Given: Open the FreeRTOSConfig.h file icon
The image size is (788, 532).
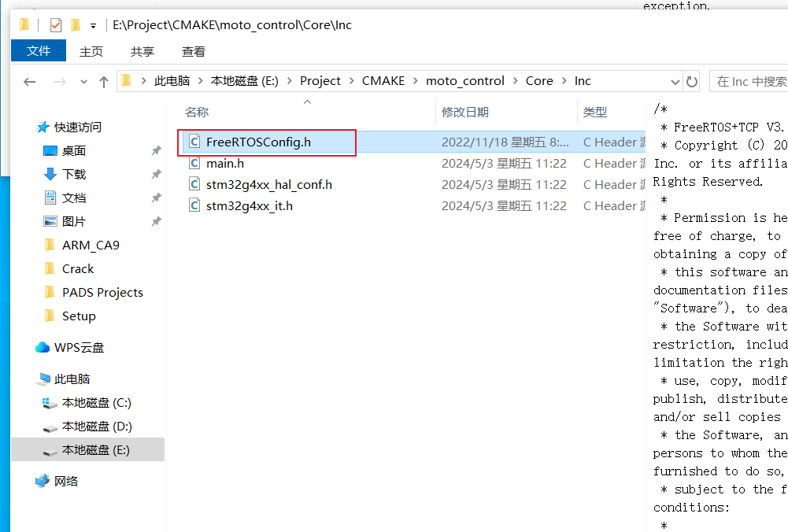Looking at the screenshot, I should pos(194,142).
